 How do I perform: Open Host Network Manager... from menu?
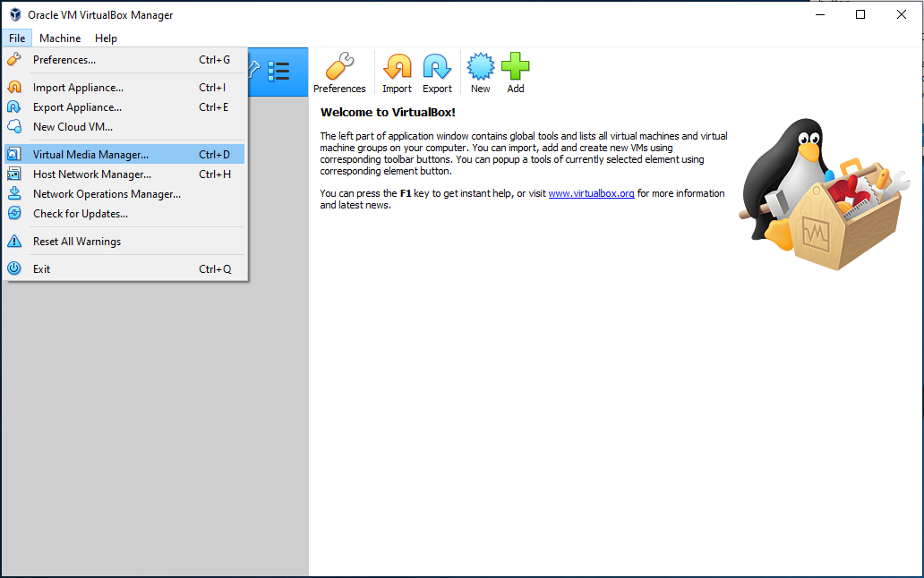click(x=124, y=174)
